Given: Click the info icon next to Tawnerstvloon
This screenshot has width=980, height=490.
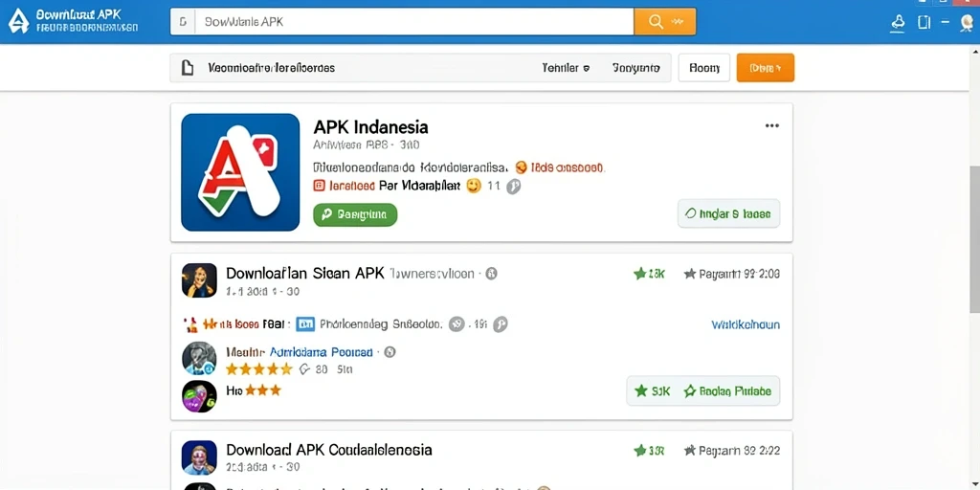Looking at the screenshot, I should tap(491, 273).
